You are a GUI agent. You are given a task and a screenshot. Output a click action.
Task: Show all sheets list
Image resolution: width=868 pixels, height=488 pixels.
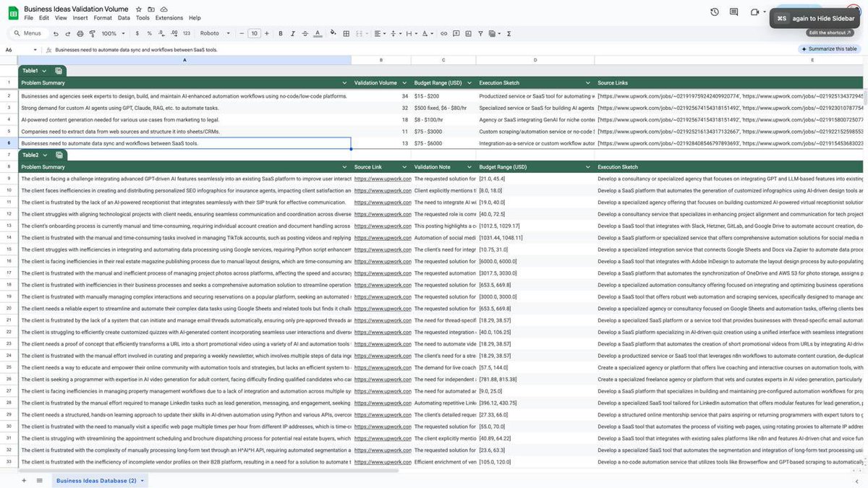click(39, 480)
